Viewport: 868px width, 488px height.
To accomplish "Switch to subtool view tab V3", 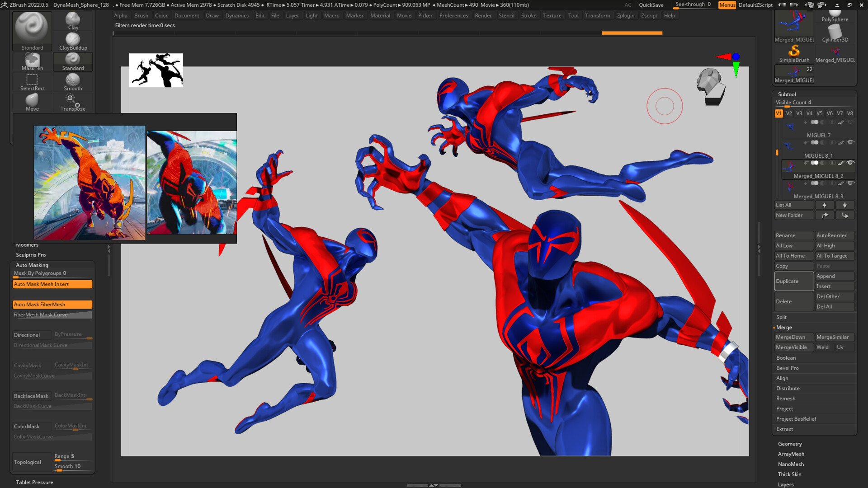I will coord(799,113).
